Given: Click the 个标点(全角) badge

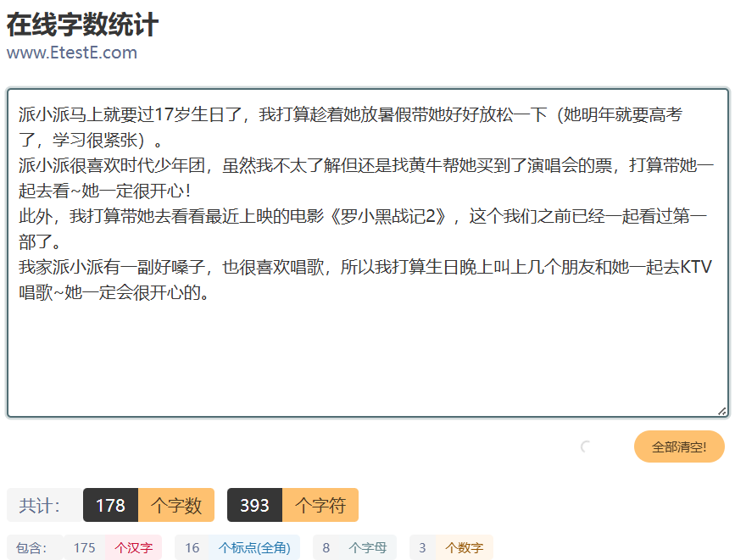Looking at the screenshot, I should pos(254,547).
